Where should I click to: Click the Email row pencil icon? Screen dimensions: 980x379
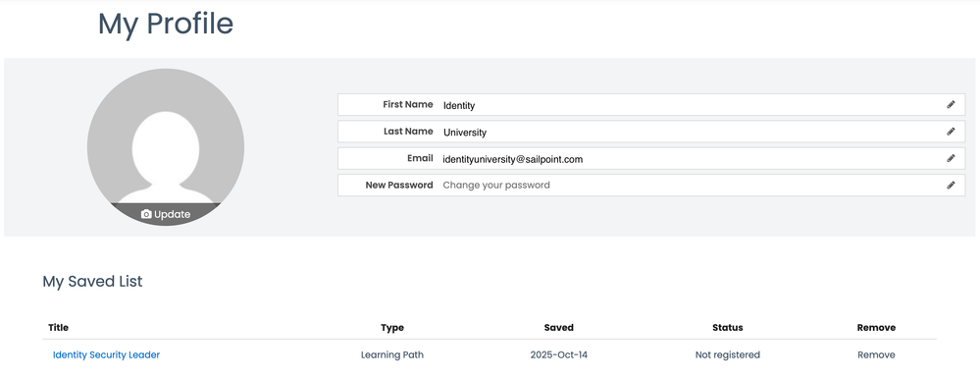[951, 158]
